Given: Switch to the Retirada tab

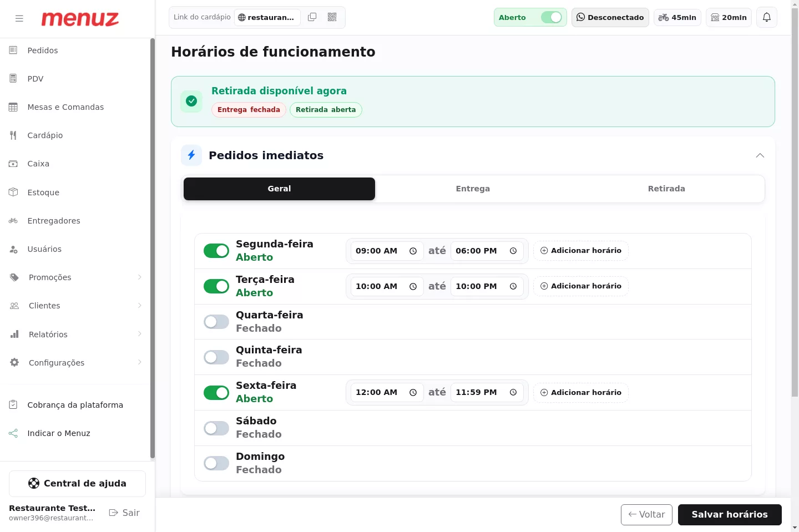Looking at the screenshot, I should (x=666, y=189).
